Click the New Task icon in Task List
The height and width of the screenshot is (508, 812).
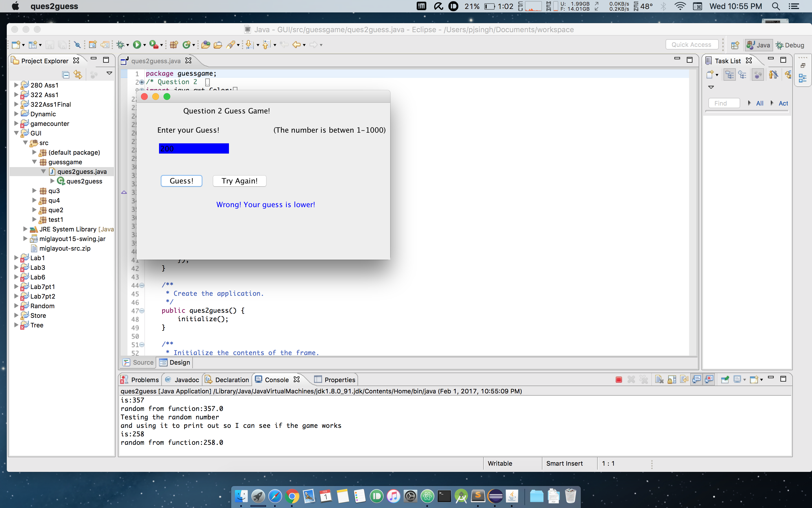point(710,75)
